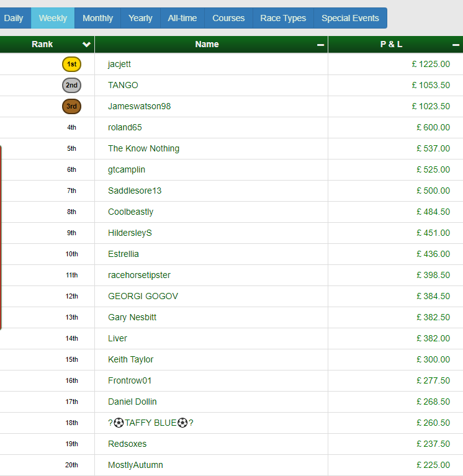The image size is (463, 476).
Task: Select the Weekly tab
Action: tap(53, 18)
